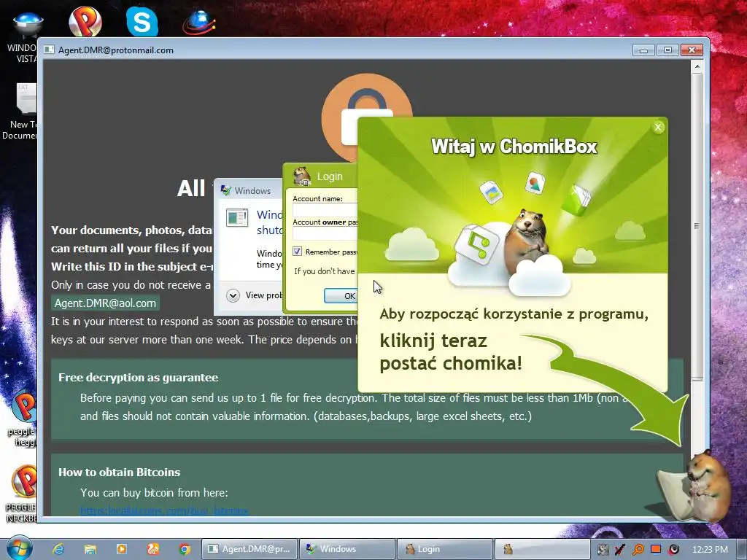The image size is (747, 560).
Task: Click the Agent.DMR window title icon
Action: click(x=49, y=50)
